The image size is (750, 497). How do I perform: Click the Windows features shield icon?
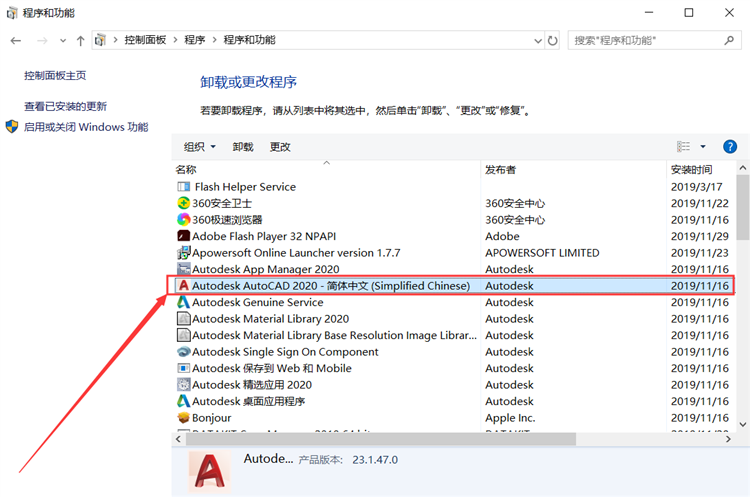click(x=12, y=127)
